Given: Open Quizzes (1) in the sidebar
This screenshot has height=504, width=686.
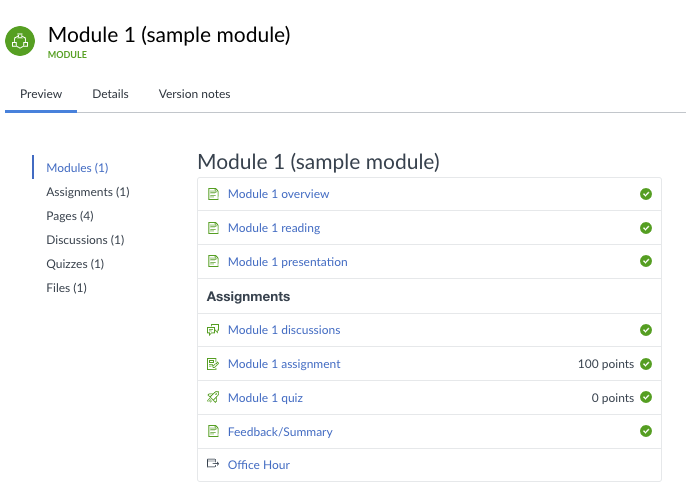Looking at the screenshot, I should 75,264.
